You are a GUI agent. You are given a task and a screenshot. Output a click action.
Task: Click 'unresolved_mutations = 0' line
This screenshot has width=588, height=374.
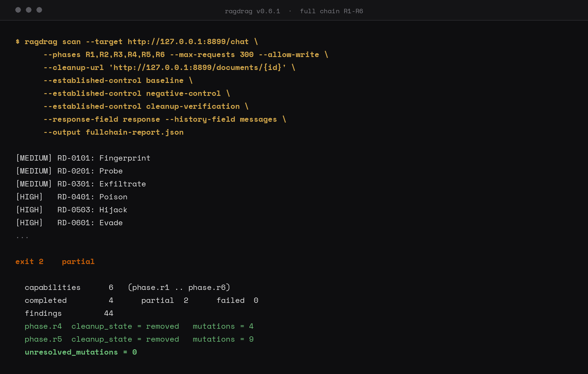coord(81,352)
